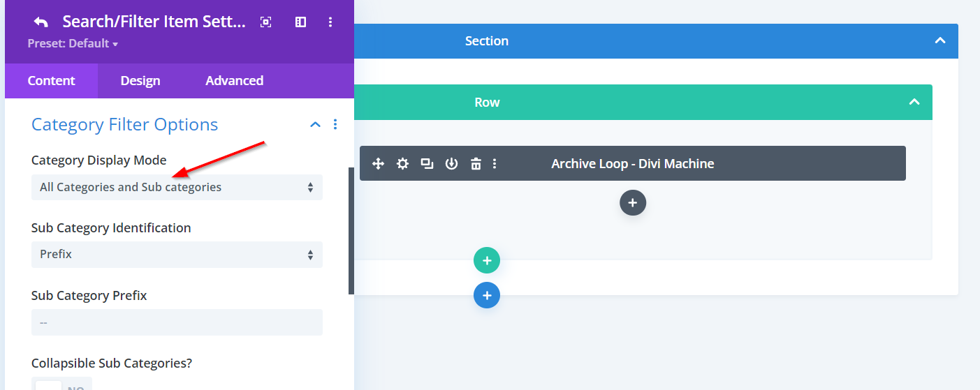Open the settings header three-dot menu
980x390 pixels.
(x=330, y=22)
